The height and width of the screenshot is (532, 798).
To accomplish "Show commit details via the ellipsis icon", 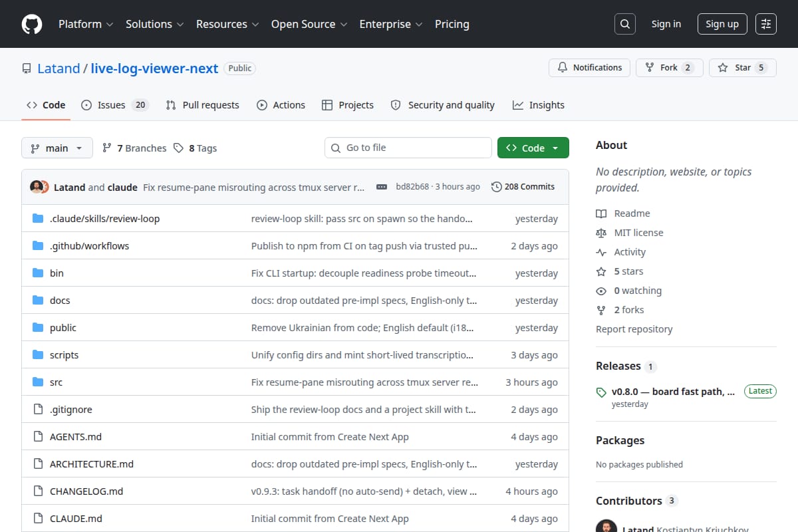I will (x=382, y=187).
